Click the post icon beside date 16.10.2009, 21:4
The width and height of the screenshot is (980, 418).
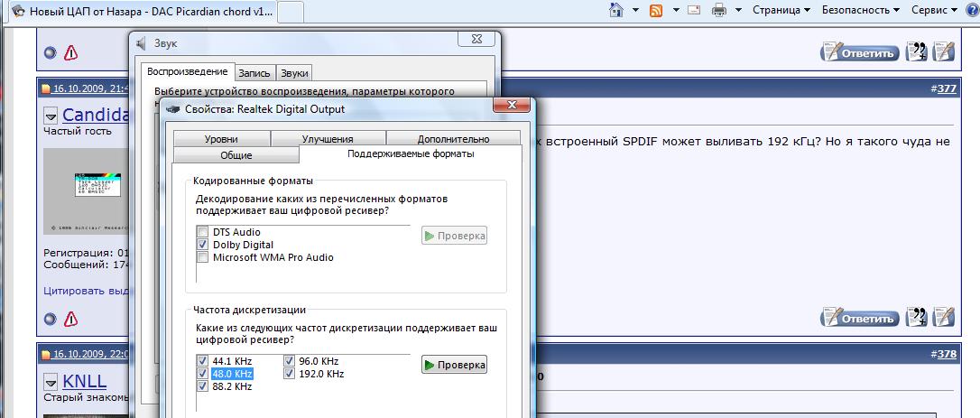46,88
